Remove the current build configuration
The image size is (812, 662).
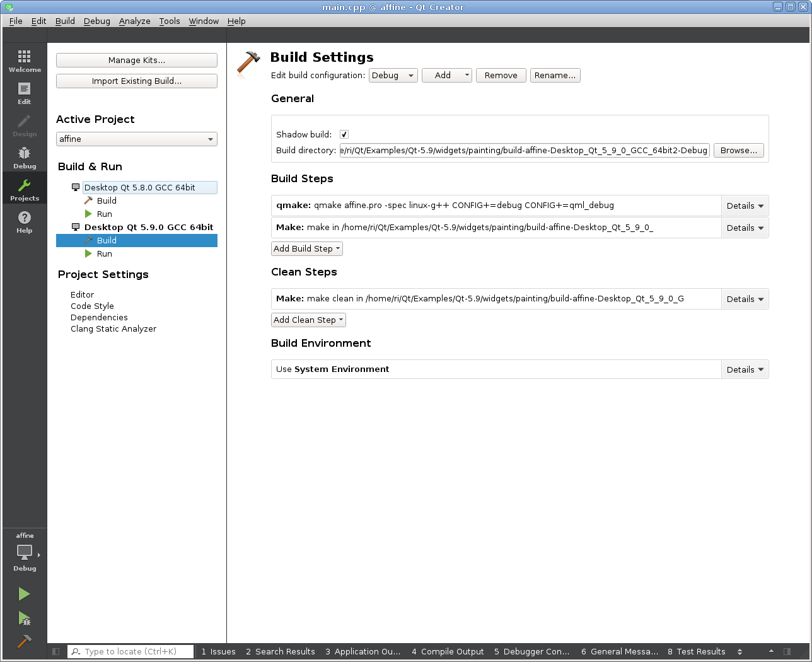coord(501,75)
